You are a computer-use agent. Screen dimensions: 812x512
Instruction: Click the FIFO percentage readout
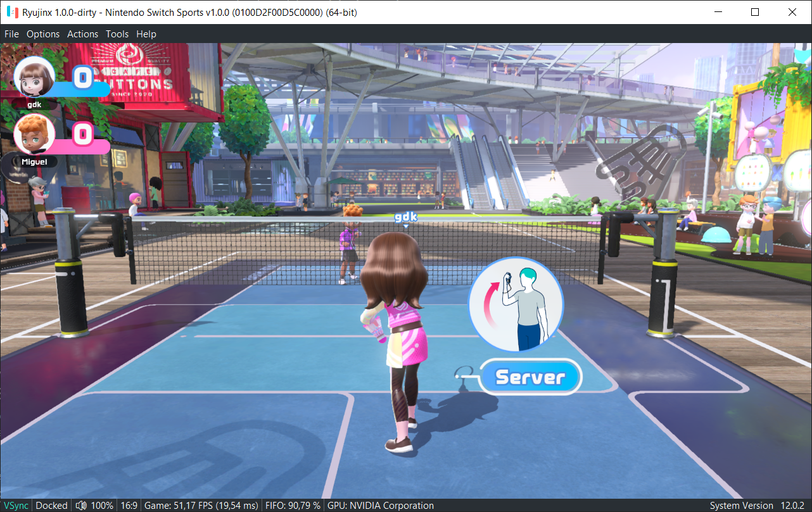click(x=292, y=506)
